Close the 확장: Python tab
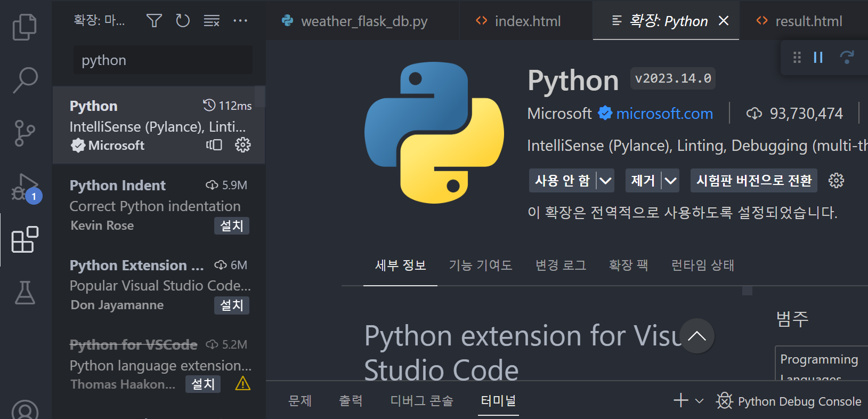This screenshot has width=868, height=419. point(724,21)
